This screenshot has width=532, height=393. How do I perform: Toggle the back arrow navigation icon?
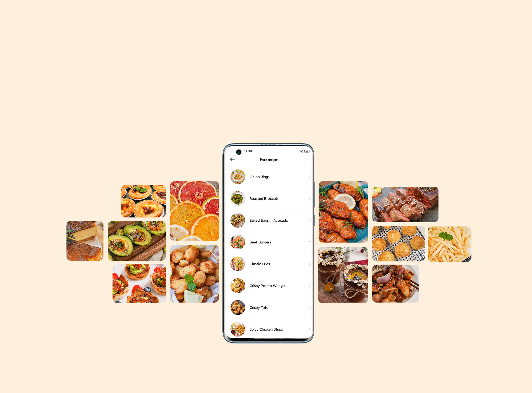point(233,160)
